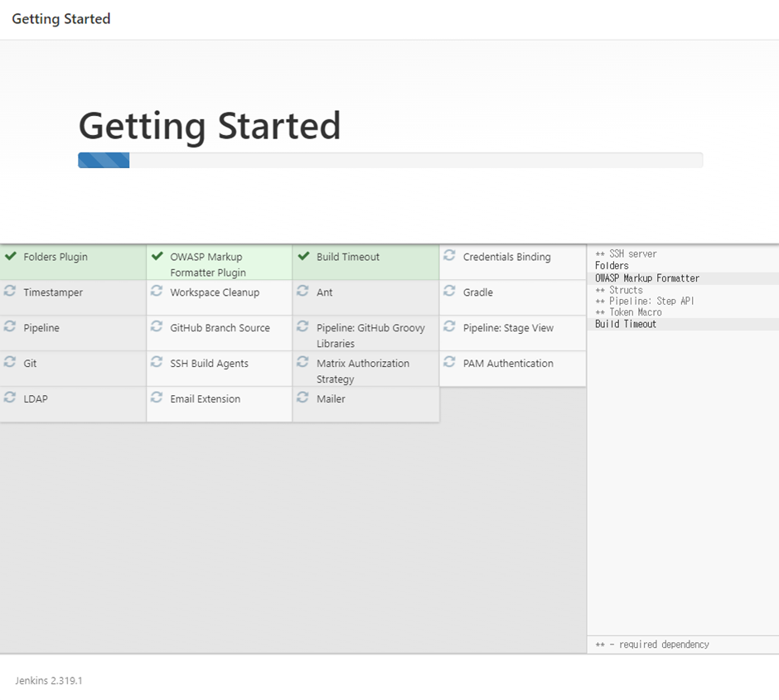Click '** Token Macro' log entry
This screenshot has height=700, width=779.
[628, 312]
